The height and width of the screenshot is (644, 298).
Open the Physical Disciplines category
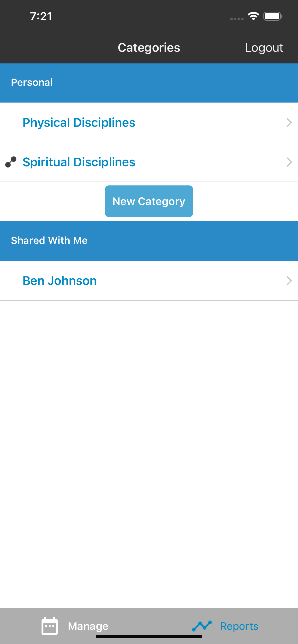pyautogui.click(x=149, y=122)
